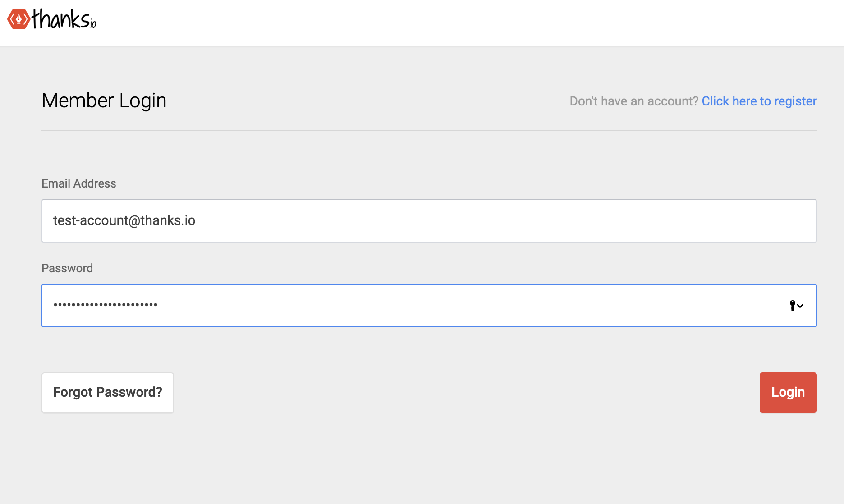Image resolution: width=844 pixels, height=504 pixels.
Task: Click the empty white header bar area
Action: pyautogui.click(x=451, y=23)
